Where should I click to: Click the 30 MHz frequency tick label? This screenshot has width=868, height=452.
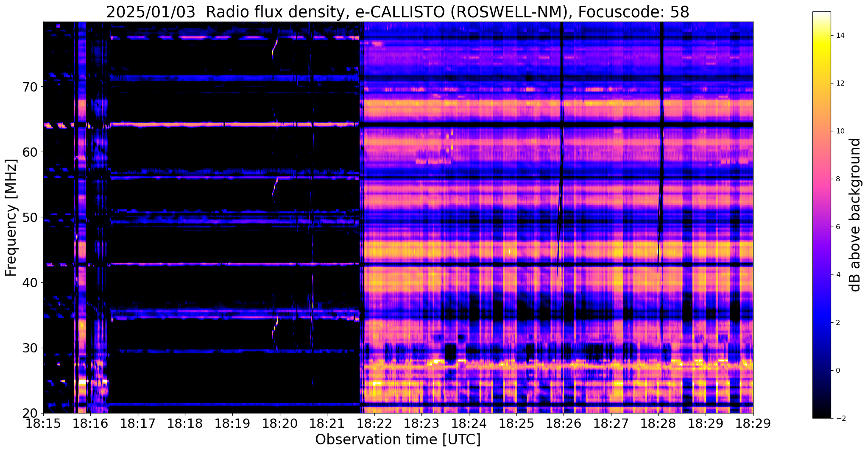point(31,348)
